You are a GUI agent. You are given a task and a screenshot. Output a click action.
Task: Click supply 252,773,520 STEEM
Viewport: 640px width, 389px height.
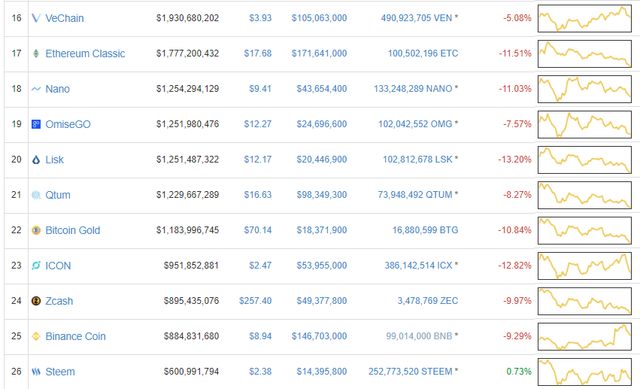(x=410, y=371)
